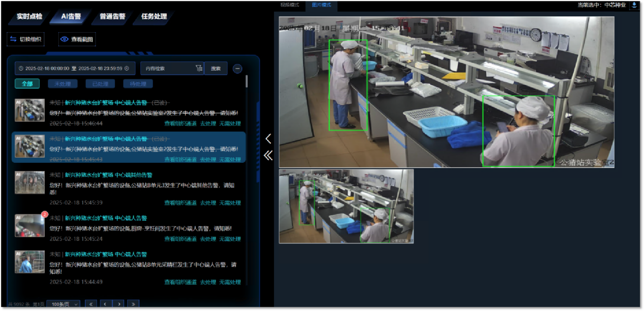
Task: Click 去处理 on 15:45:24 alert
Action: pyautogui.click(x=208, y=239)
